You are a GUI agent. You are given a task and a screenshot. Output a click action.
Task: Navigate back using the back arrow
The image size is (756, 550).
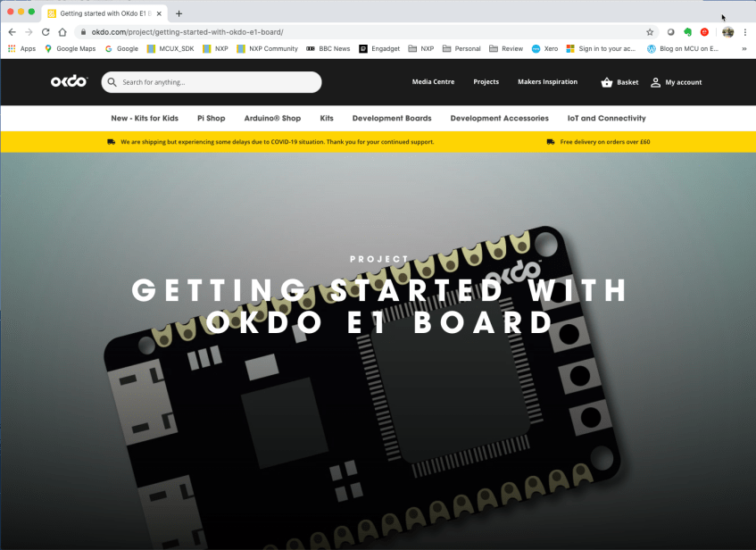coord(11,29)
